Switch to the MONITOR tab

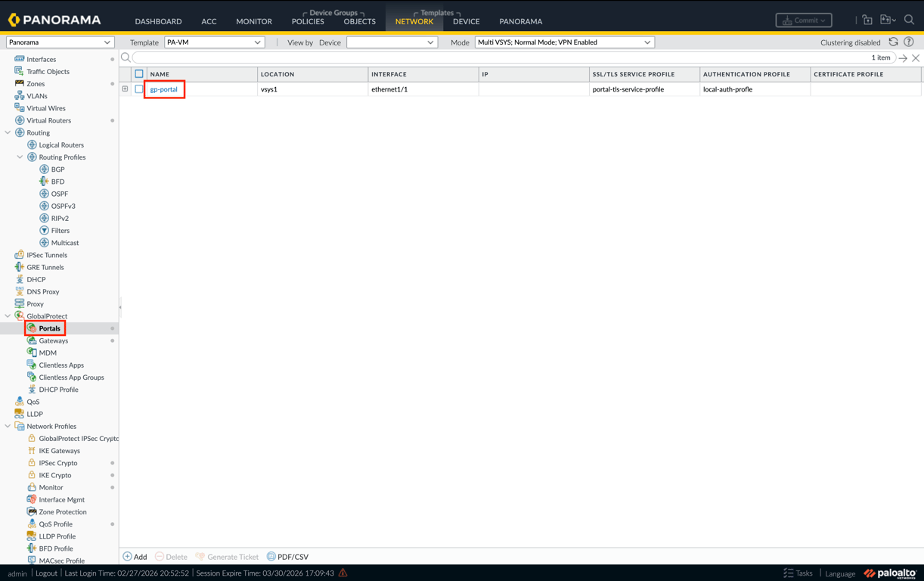click(254, 21)
